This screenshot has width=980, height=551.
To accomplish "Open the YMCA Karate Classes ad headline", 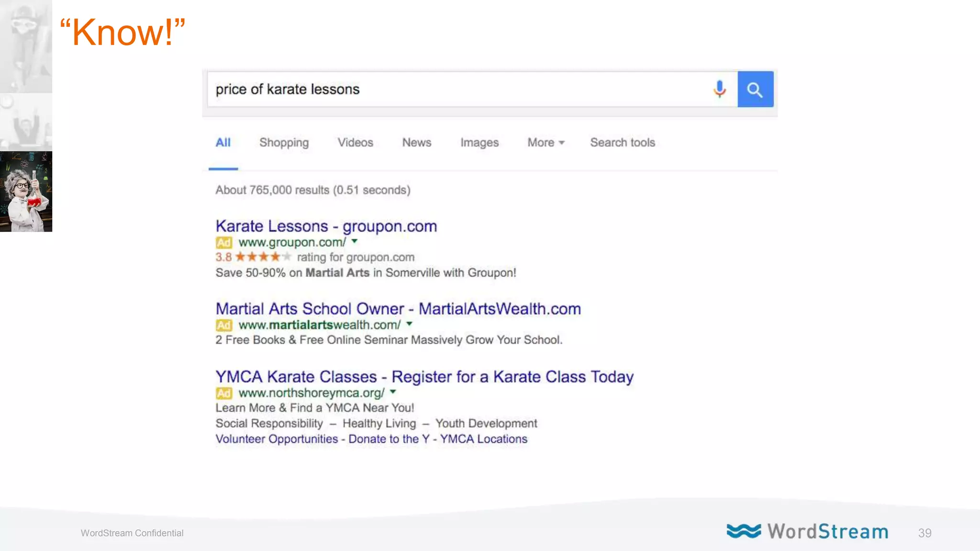I will [x=424, y=376].
